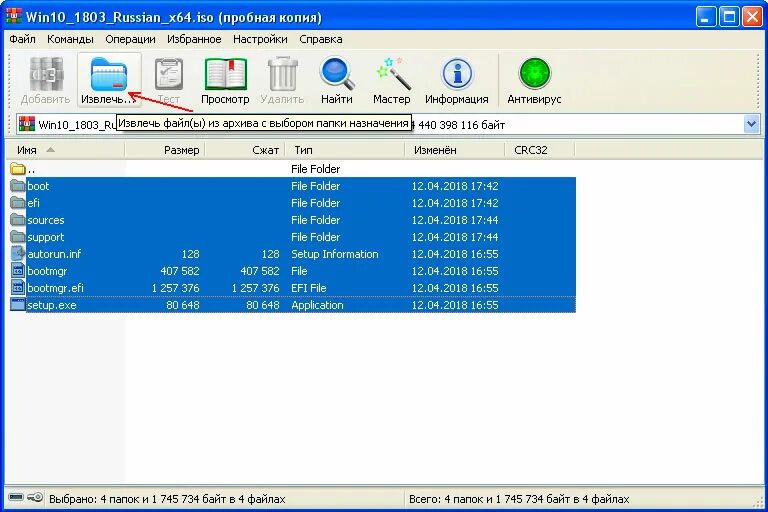
Task: Click the Тест (Test) toolbar icon
Action: coord(169,74)
